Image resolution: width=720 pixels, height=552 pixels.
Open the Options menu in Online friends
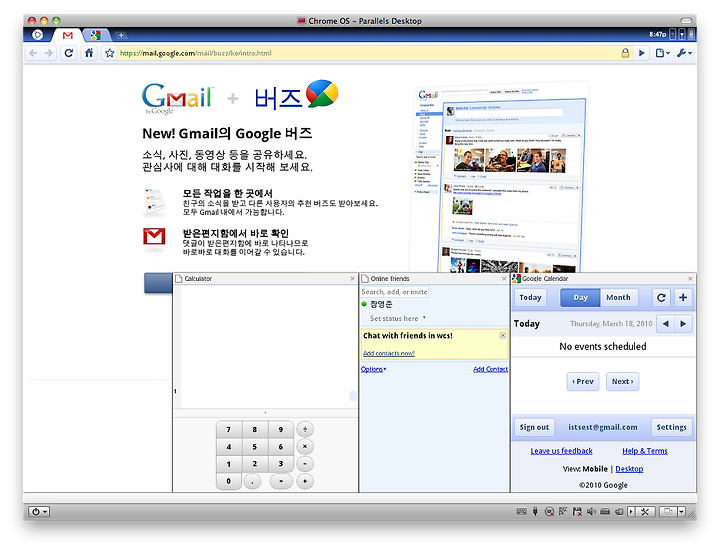coord(373,369)
